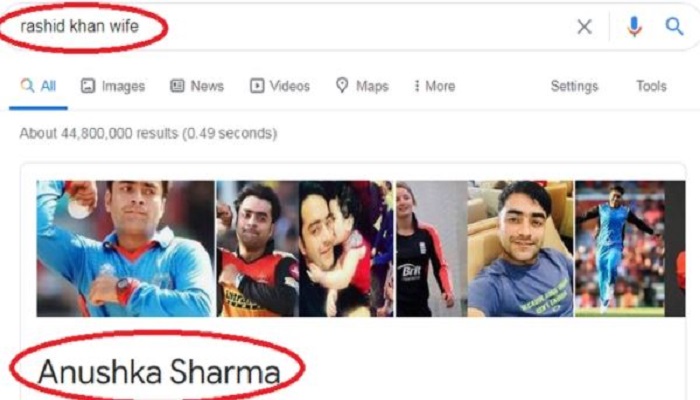Screen dimensions: 700x400
Task: Open the Settings menu
Action: click(x=574, y=86)
